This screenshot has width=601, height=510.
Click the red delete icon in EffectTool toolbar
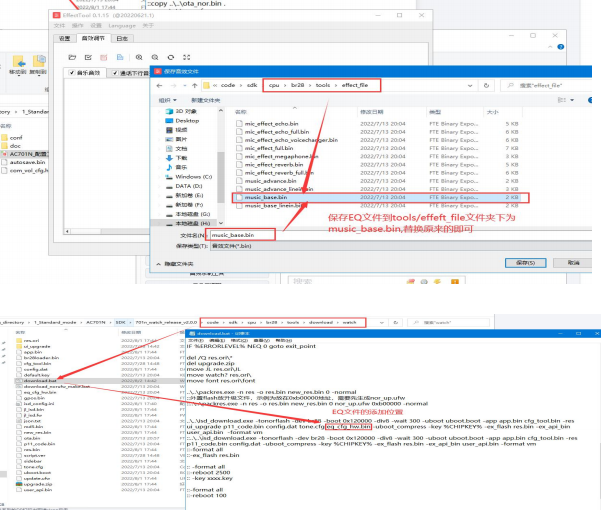[103, 57]
